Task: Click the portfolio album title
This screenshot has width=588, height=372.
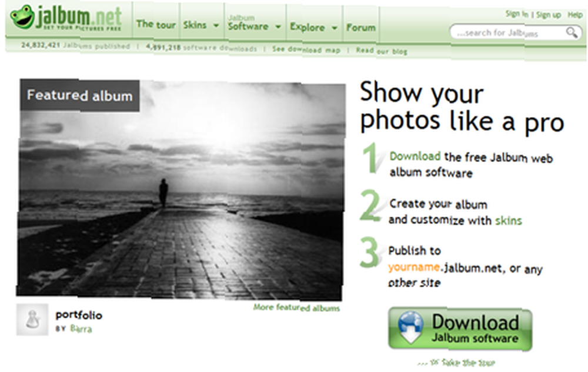Action: coord(79,315)
